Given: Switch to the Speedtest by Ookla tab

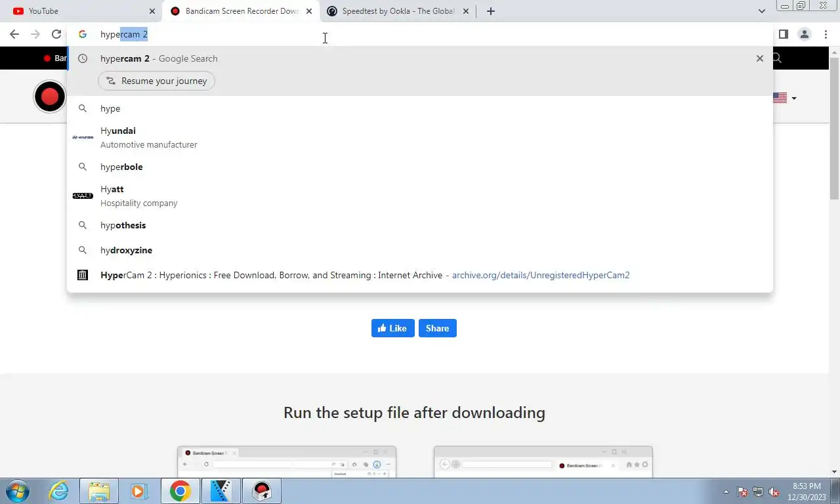Looking at the screenshot, I should pos(398,11).
